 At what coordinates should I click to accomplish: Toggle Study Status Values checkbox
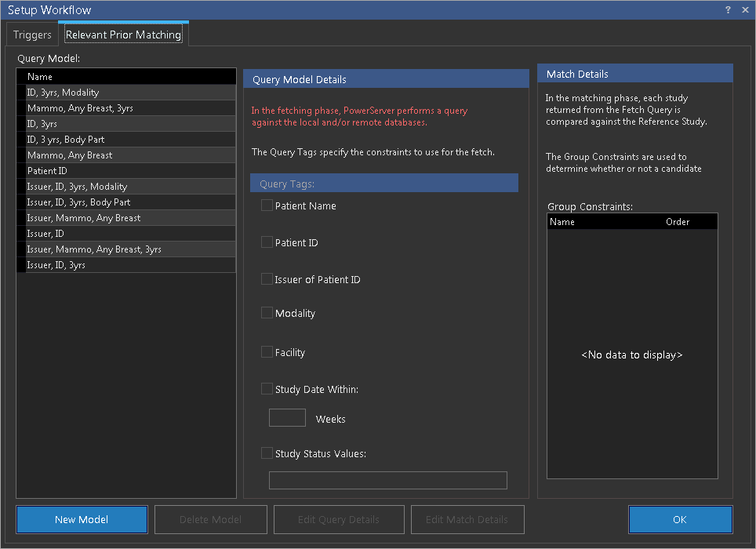[267, 453]
